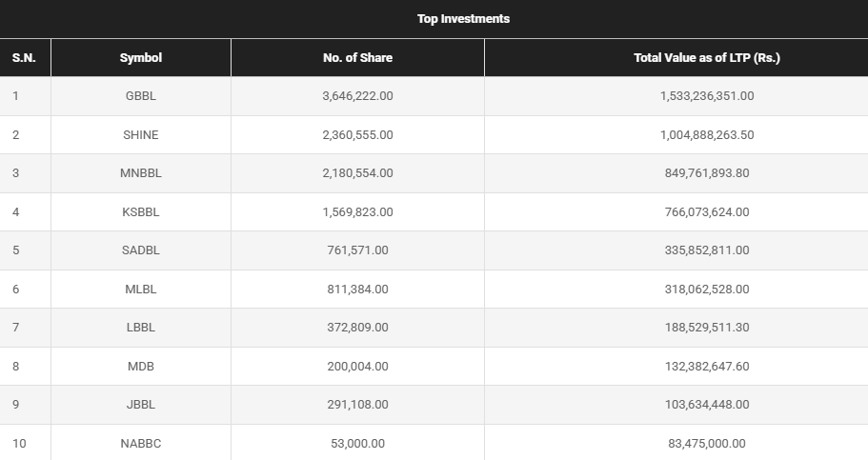Select the LBBL symbol cell
This screenshot has width=868, height=460.
pyautogui.click(x=141, y=328)
